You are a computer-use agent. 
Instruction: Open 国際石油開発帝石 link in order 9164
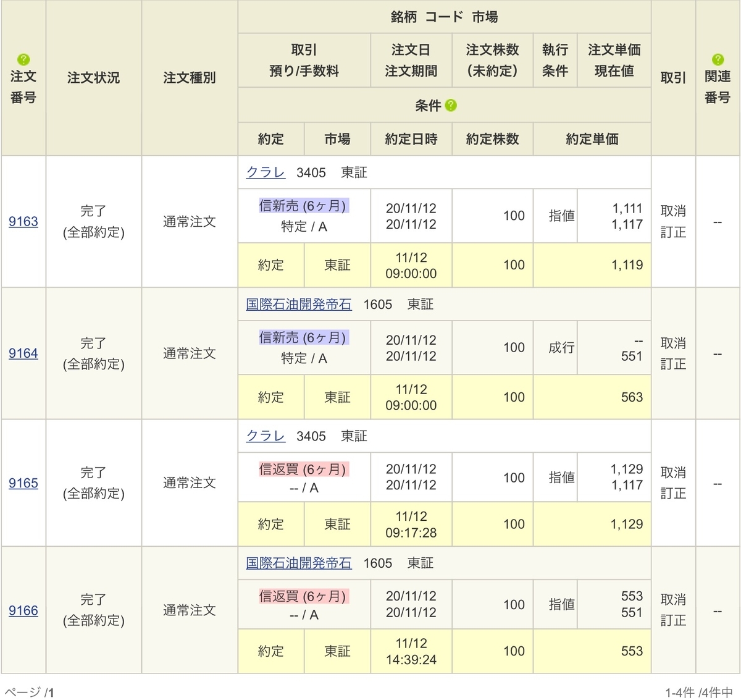(299, 304)
